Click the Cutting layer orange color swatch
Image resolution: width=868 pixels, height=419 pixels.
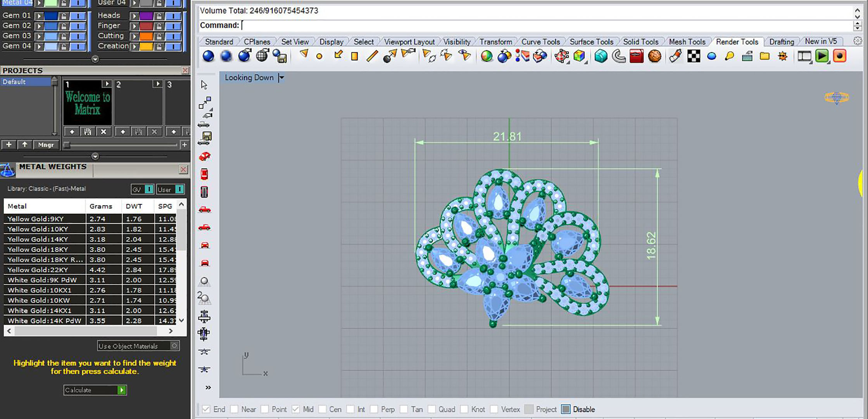tap(146, 36)
